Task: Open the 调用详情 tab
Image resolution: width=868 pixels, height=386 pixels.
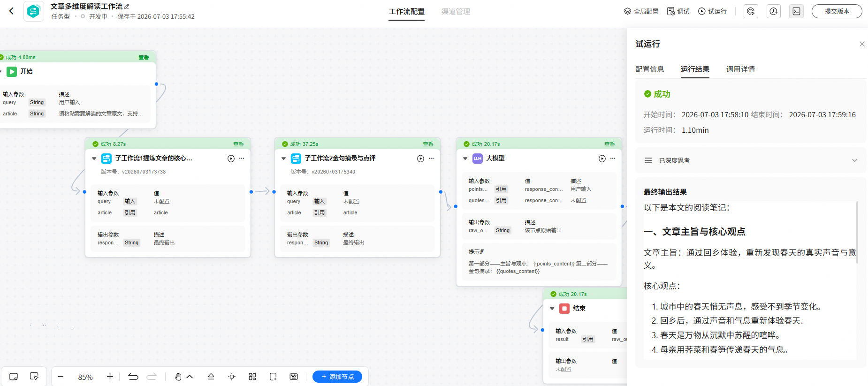Action: 740,69
